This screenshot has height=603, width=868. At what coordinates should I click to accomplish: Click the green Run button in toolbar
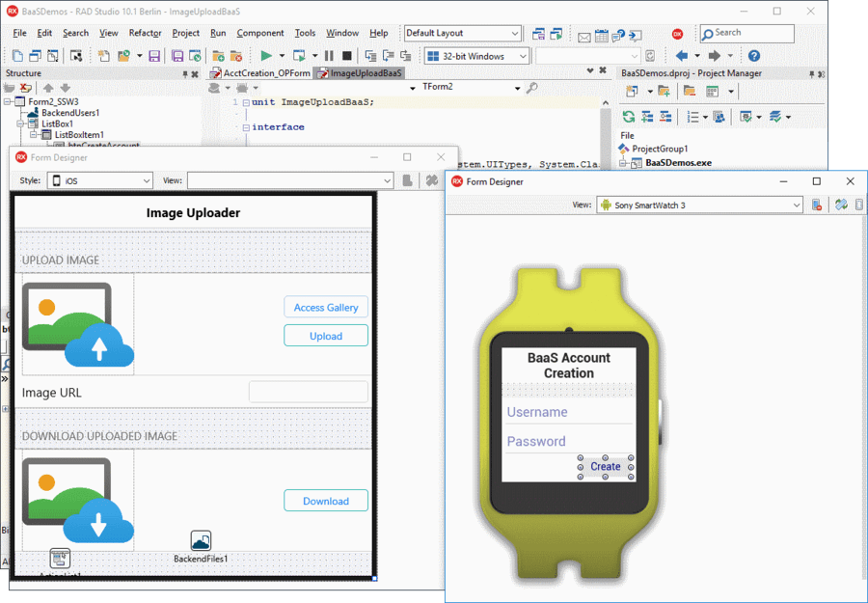(266, 56)
